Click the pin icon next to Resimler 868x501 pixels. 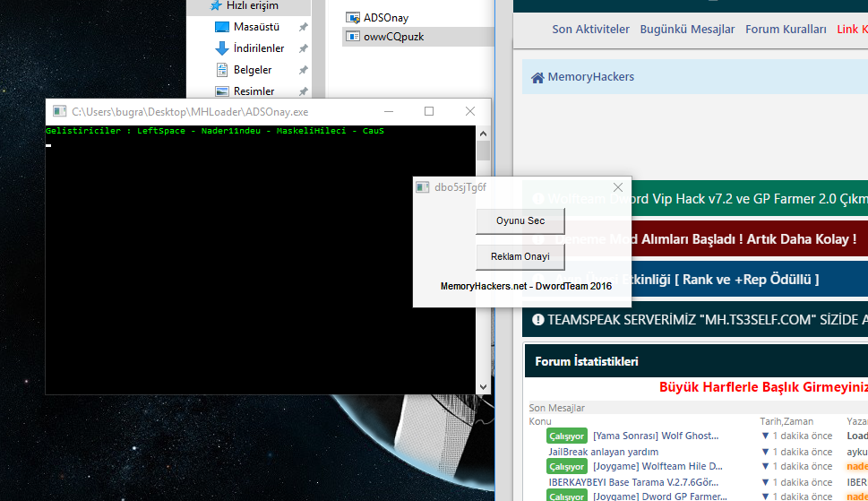tap(304, 91)
